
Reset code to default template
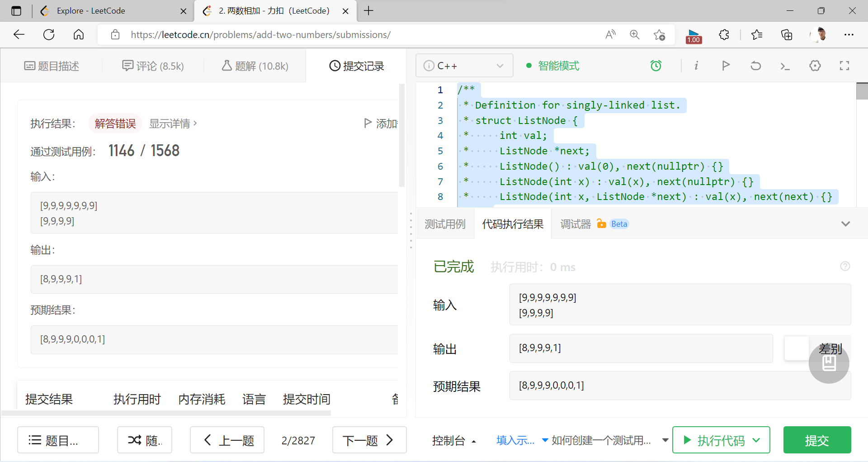[755, 66]
